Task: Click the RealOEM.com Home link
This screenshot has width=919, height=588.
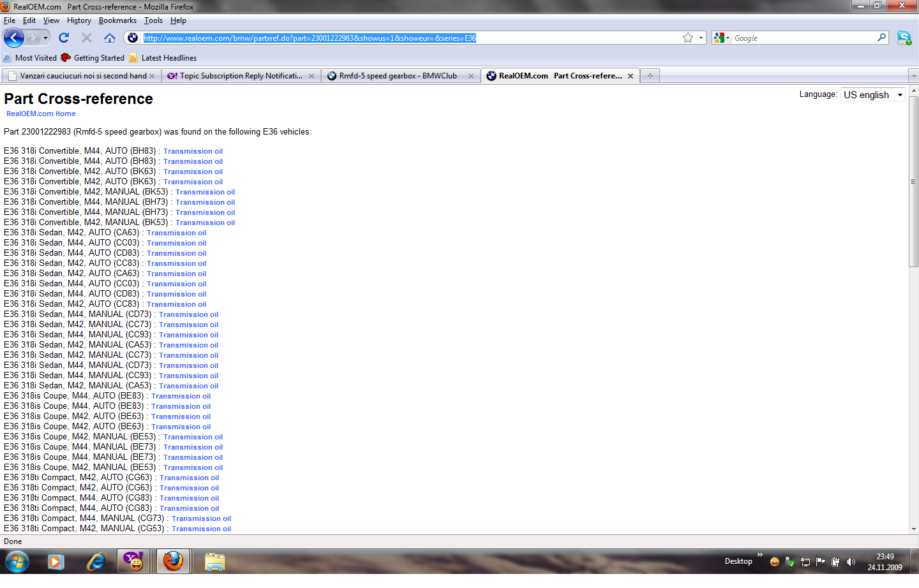Action: [41, 114]
